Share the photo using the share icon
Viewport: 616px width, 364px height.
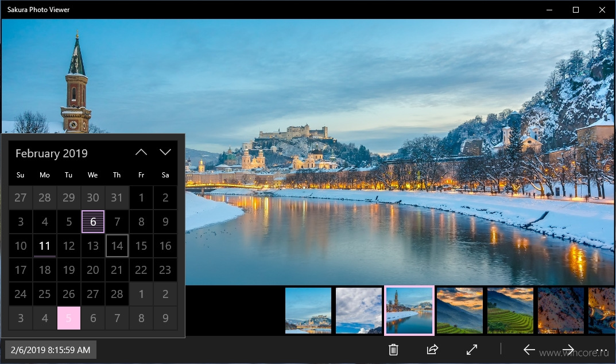point(432,350)
